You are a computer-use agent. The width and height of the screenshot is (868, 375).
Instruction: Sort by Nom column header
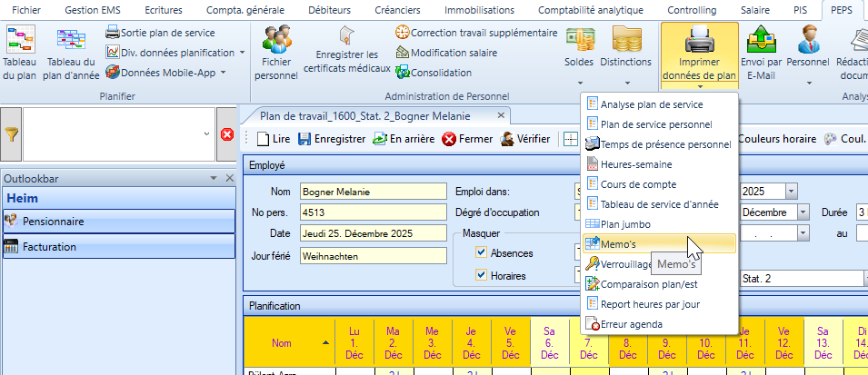point(290,343)
